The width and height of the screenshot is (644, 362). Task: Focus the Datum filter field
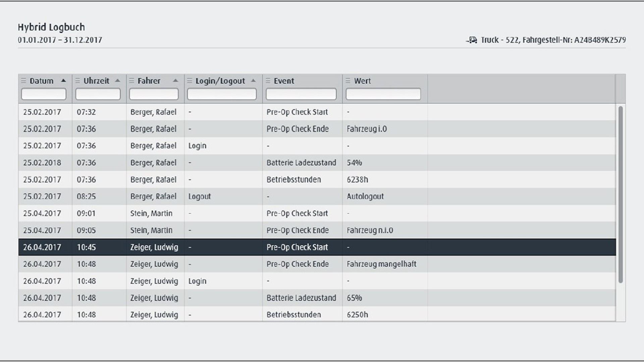(44, 94)
